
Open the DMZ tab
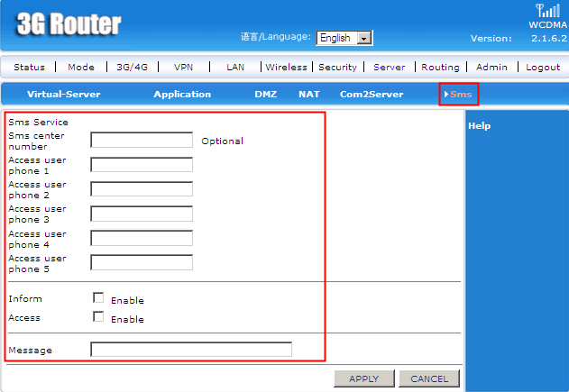point(265,94)
